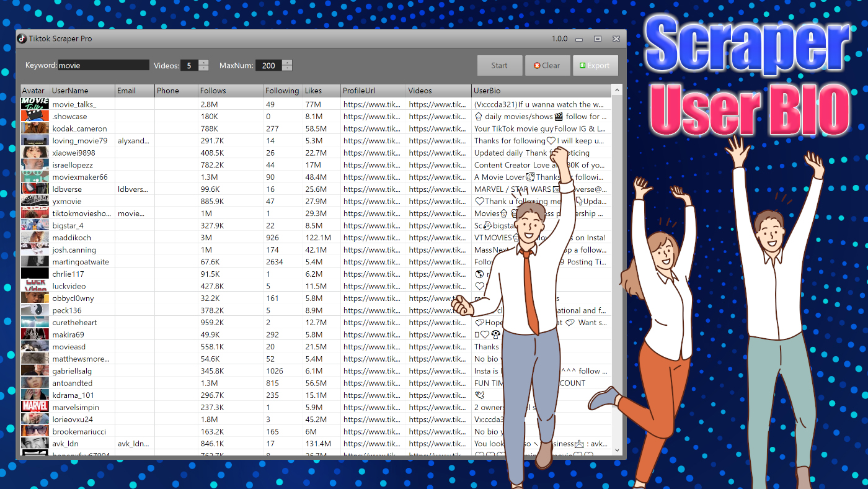The height and width of the screenshot is (489, 868).
Task: Increase the Videos count with up arrow
Action: pyautogui.click(x=203, y=63)
